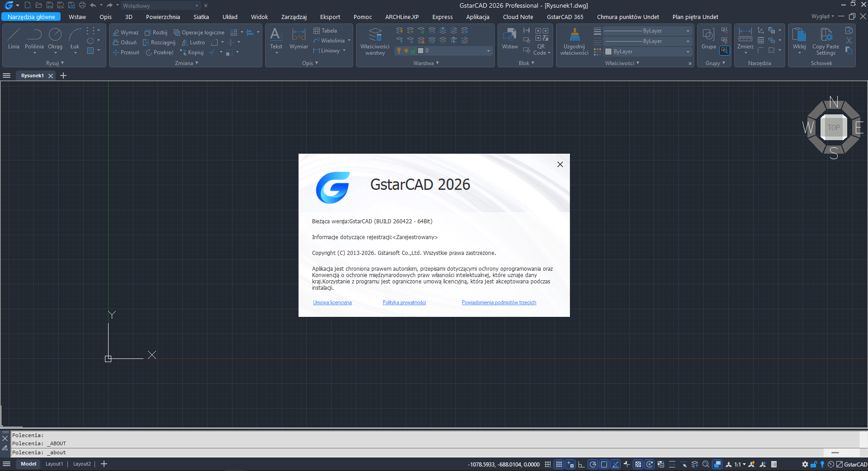Select the Wymiar dimension tool
Viewport: 868px width, 471px height.
tap(299, 40)
